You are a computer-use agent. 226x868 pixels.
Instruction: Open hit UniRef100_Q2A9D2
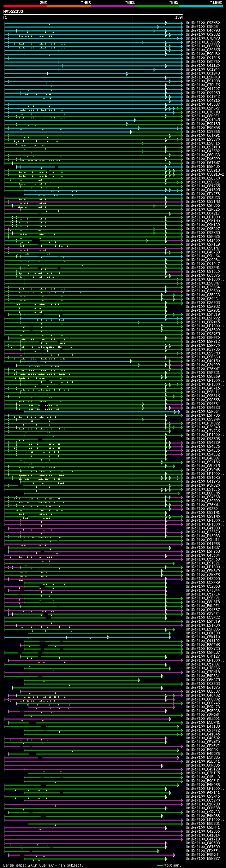203,307
